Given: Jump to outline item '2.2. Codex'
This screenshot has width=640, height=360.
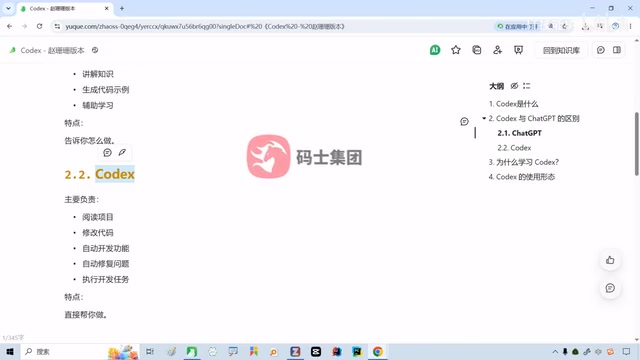Looking at the screenshot, I should pyautogui.click(x=514, y=148).
